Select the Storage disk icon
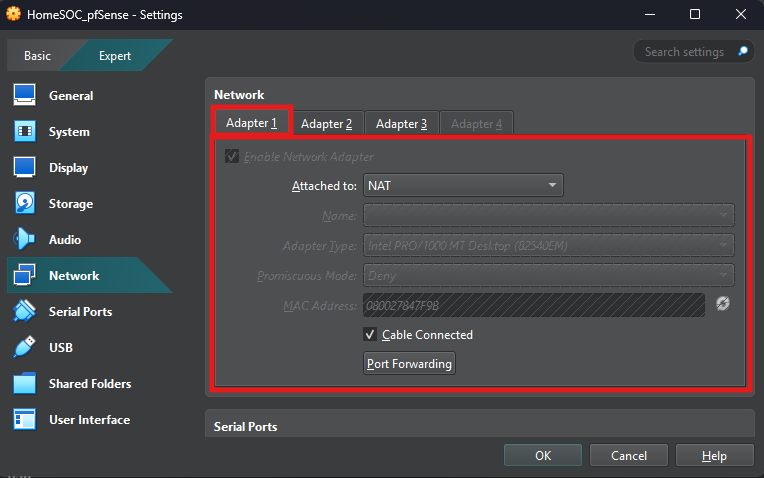The height and width of the screenshot is (478, 764). [x=25, y=204]
